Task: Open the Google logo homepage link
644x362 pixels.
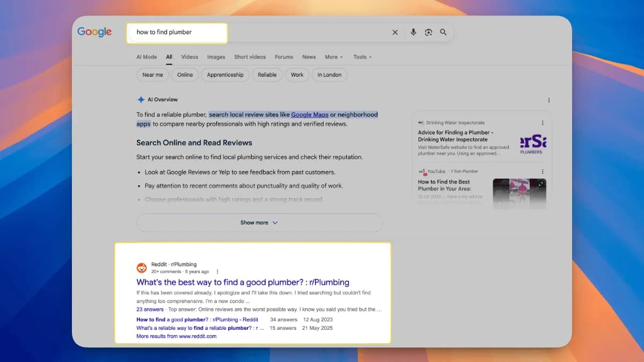Action: [94, 32]
